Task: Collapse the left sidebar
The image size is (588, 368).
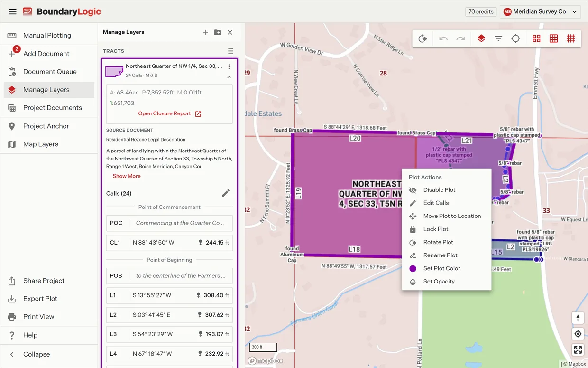Action: click(x=49, y=354)
